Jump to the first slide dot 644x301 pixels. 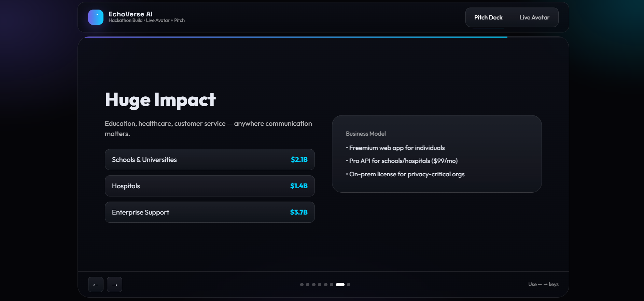[302, 284]
